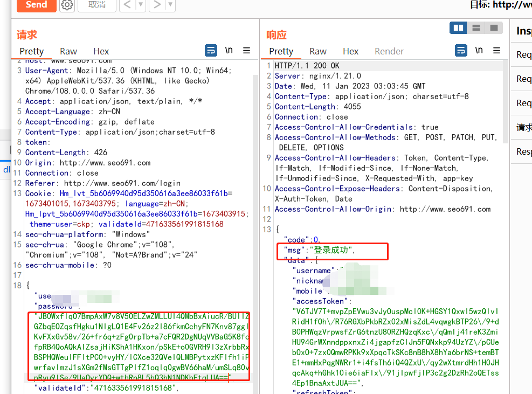Open request panel hamburger options menu
This screenshot has width=532, height=394.
[246, 51]
